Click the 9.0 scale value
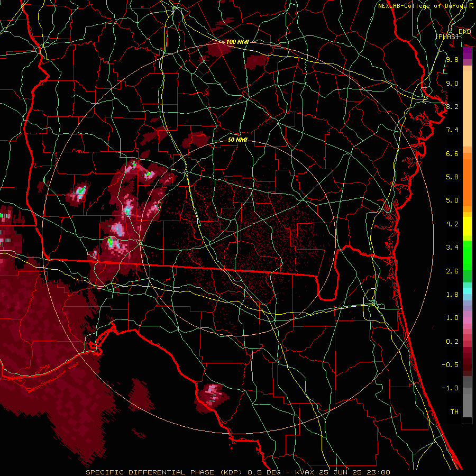The image size is (476, 476). [x=452, y=83]
